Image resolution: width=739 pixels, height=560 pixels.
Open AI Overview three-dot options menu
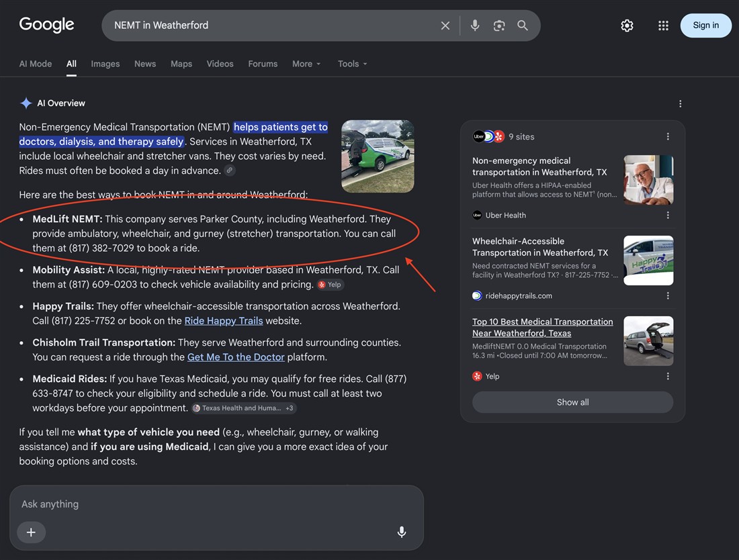680,103
